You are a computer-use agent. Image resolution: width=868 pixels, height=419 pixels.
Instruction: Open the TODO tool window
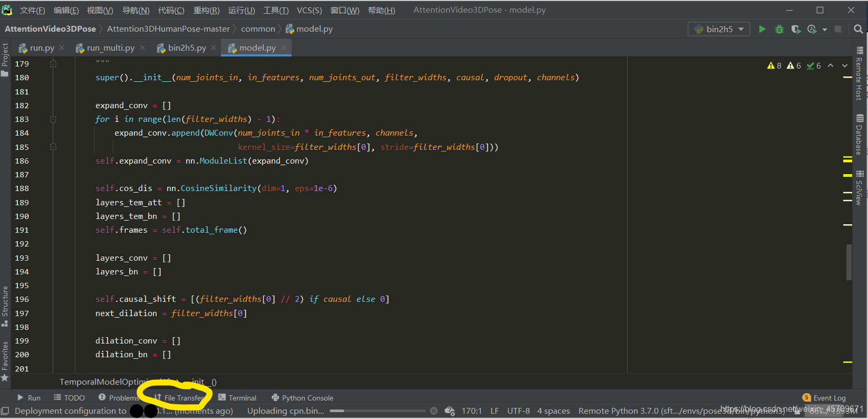69,398
